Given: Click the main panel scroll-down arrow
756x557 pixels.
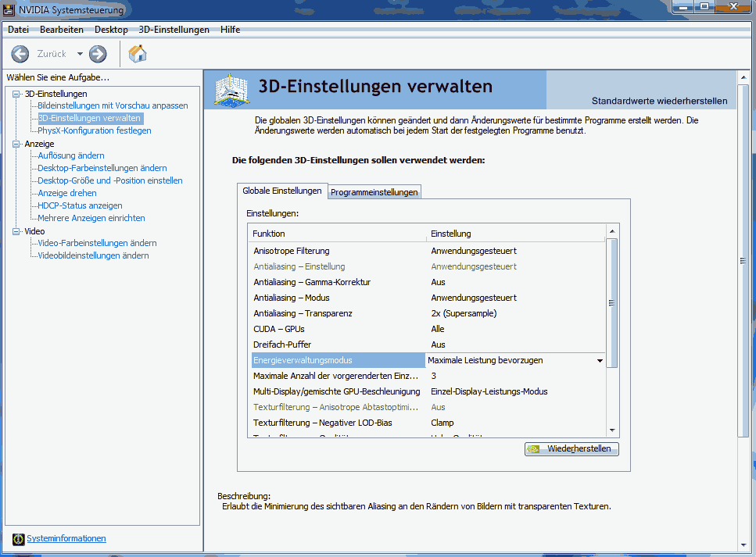Looking at the screenshot, I should 743,545.
